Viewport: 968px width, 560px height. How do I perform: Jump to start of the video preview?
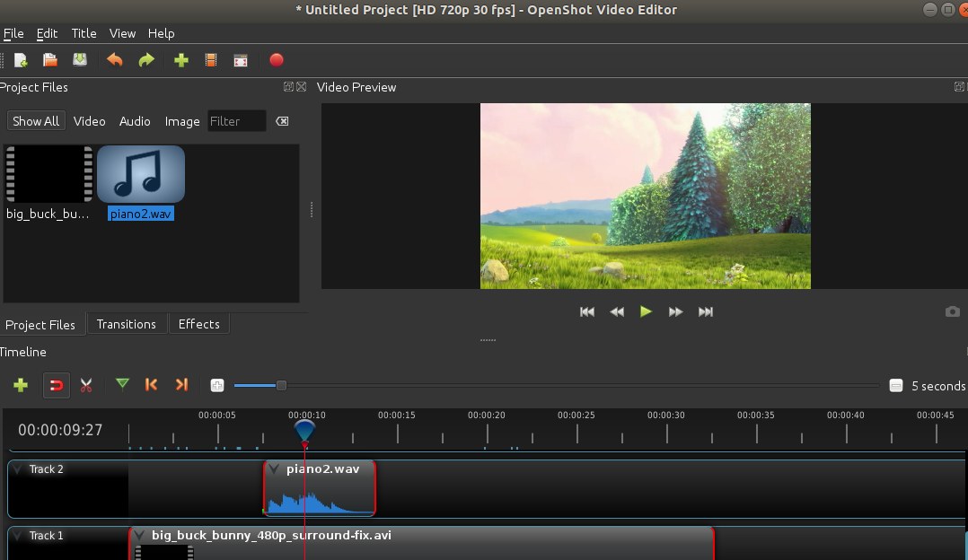pyautogui.click(x=587, y=312)
